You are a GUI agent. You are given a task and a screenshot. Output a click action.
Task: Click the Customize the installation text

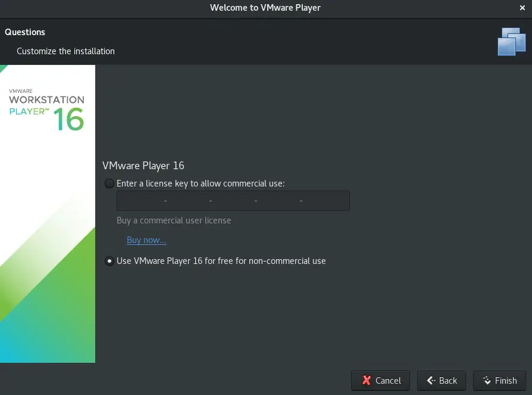(65, 51)
